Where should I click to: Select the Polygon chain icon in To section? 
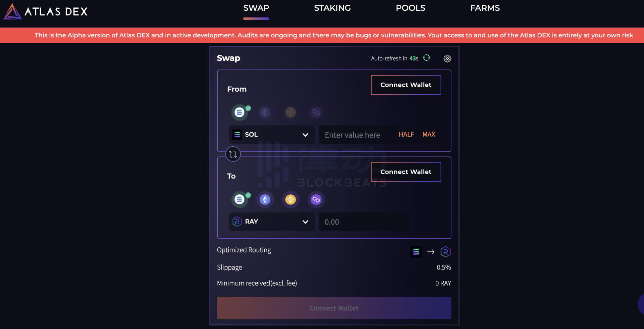point(316,199)
